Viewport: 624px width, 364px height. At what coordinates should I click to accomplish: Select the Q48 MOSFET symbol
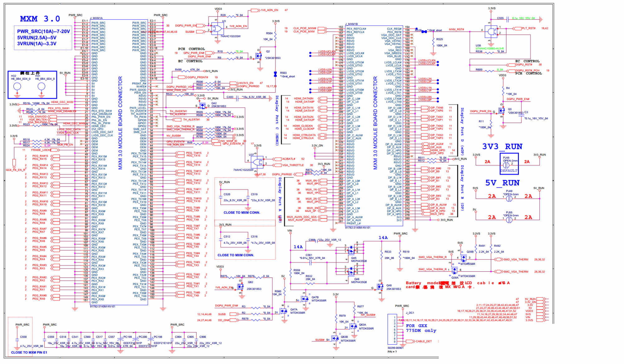[x=380, y=286]
